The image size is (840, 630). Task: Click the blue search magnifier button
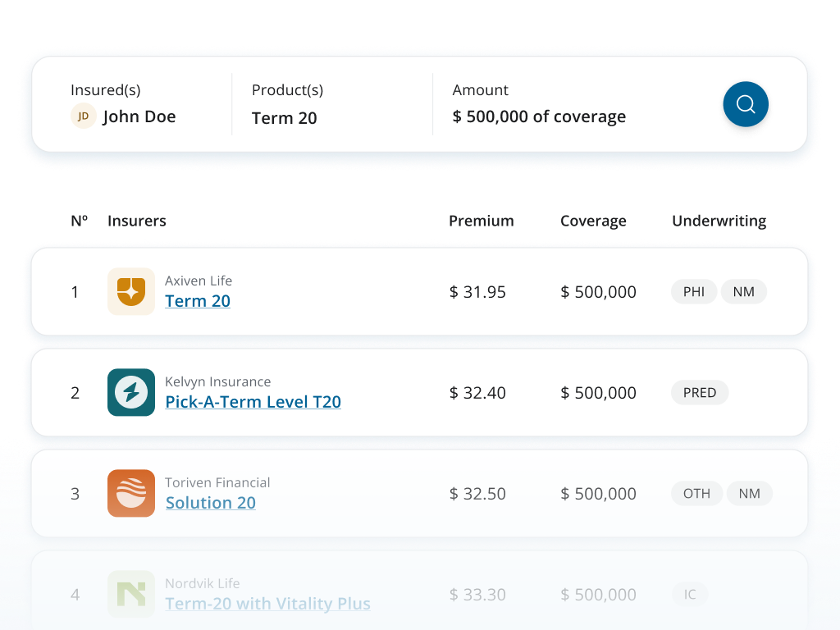coord(745,104)
